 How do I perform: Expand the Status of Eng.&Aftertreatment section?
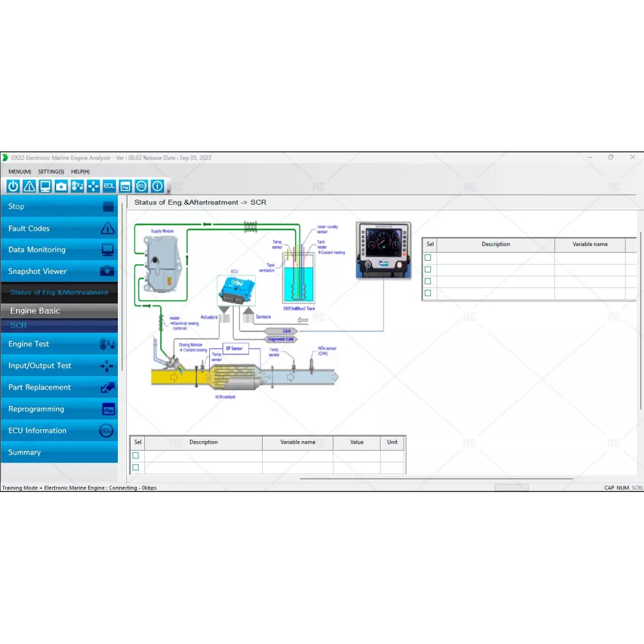point(59,292)
